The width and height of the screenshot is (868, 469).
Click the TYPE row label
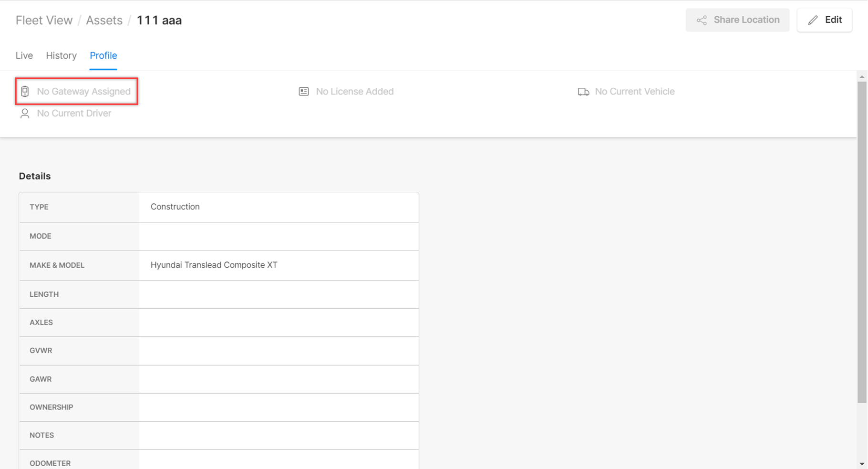coord(39,207)
